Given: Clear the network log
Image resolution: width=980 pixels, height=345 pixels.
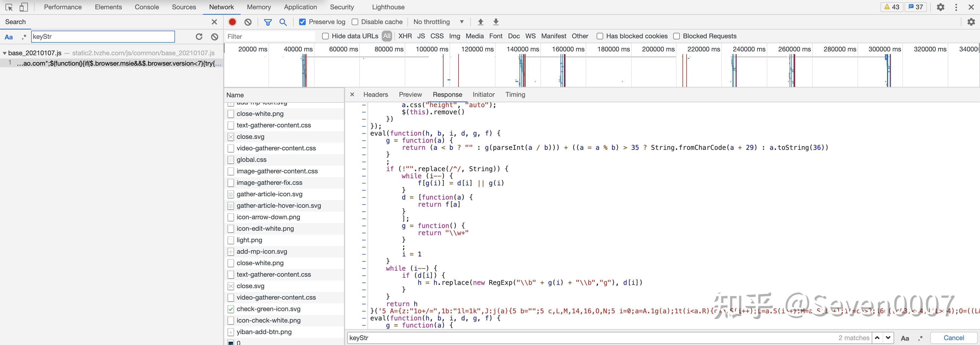Looking at the screenshot, I should 248,22.
